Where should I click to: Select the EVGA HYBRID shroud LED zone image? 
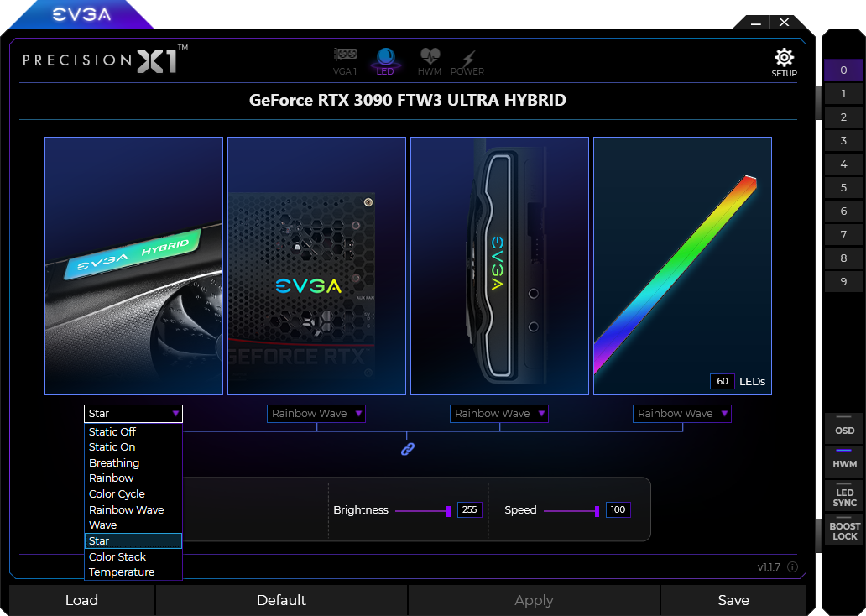[x=133, y=266]
